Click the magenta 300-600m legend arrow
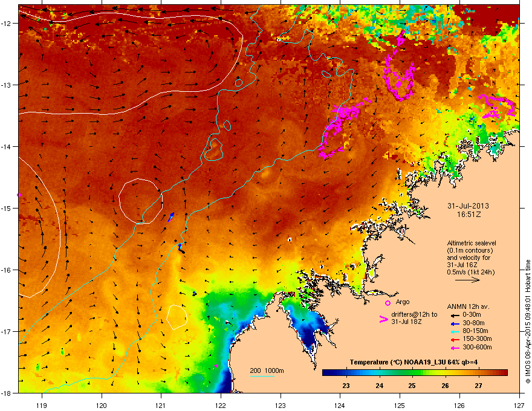 pyautogui.click(x=454, y=348)
